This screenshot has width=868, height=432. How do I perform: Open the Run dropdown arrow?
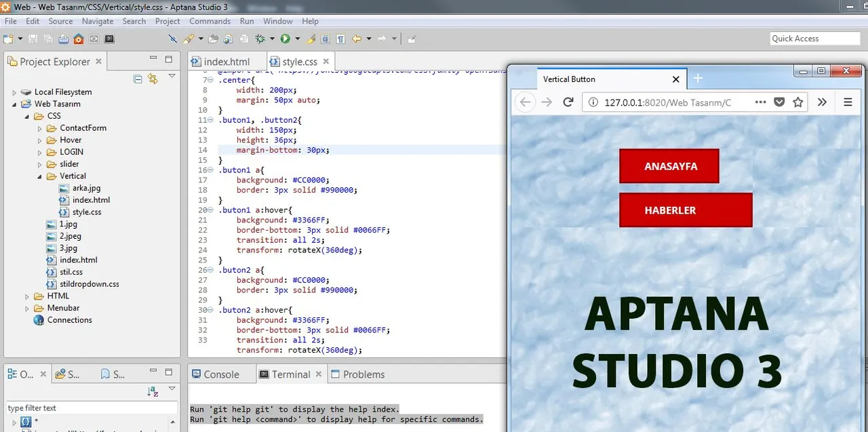pyautogui.click(x=297, y=39)
